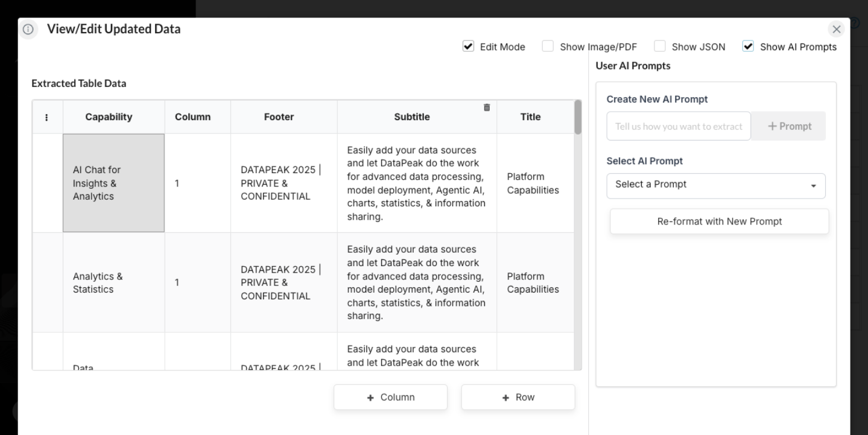Screen dimensions: 868x435
Task: Select the AI Chat for Insights & Analytics cell
Action: point(114,183)
